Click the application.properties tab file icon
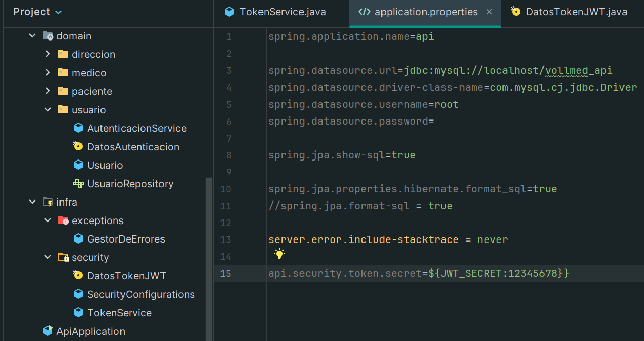644x341 pixels. (364, 12)
